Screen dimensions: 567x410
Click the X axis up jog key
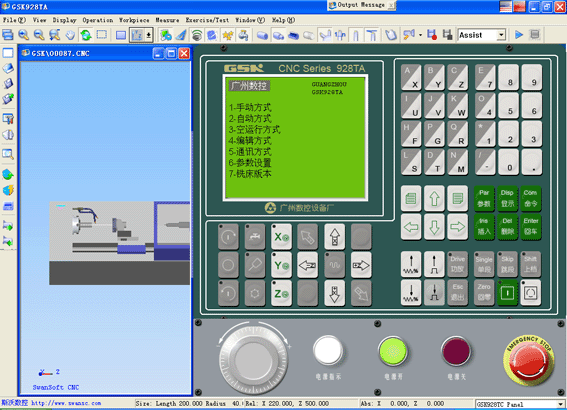334,237
